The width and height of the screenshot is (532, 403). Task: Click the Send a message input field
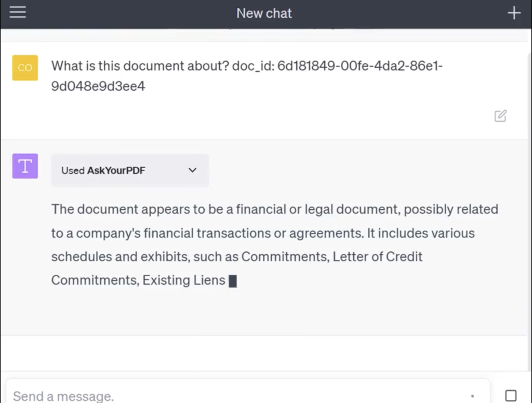click(208, 395)
